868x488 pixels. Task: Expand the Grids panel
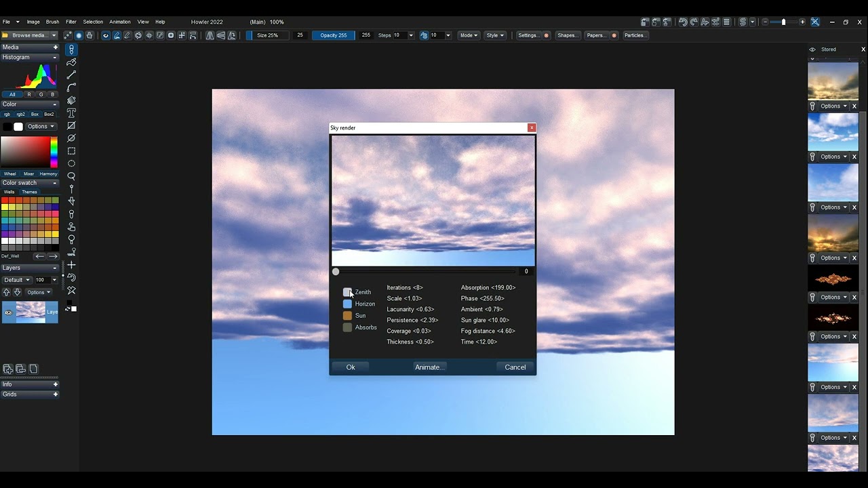pyautogui.click(x=56, y=394)
